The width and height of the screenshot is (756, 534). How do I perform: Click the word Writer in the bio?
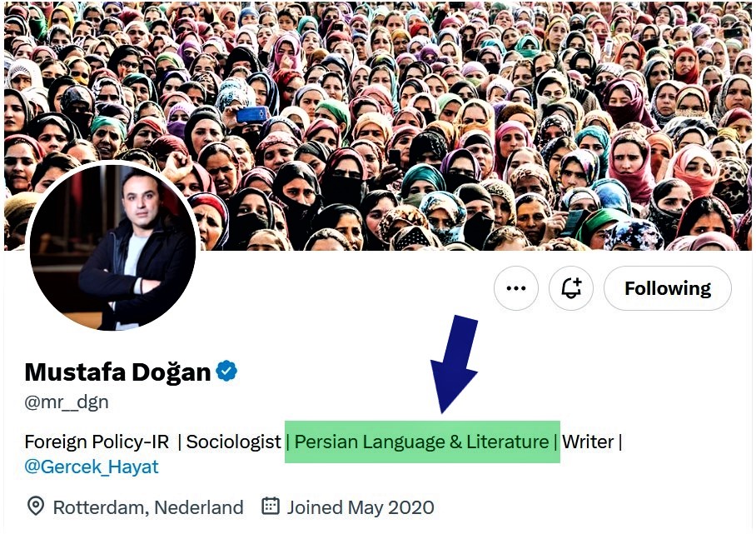tap(588, 442)
